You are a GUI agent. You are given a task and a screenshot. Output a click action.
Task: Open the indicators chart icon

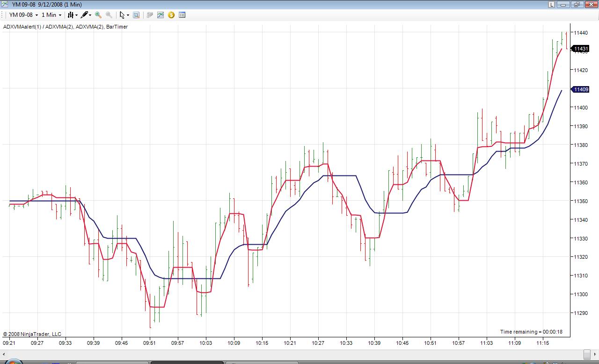point(161,15)
